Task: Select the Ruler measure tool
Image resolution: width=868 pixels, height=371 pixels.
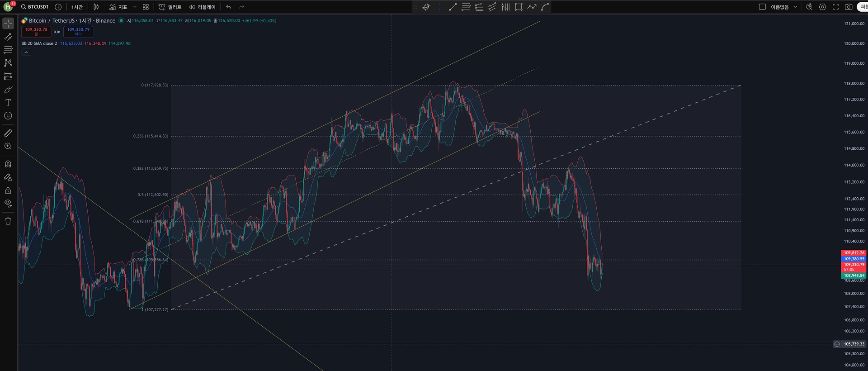Action: (8, 133)
